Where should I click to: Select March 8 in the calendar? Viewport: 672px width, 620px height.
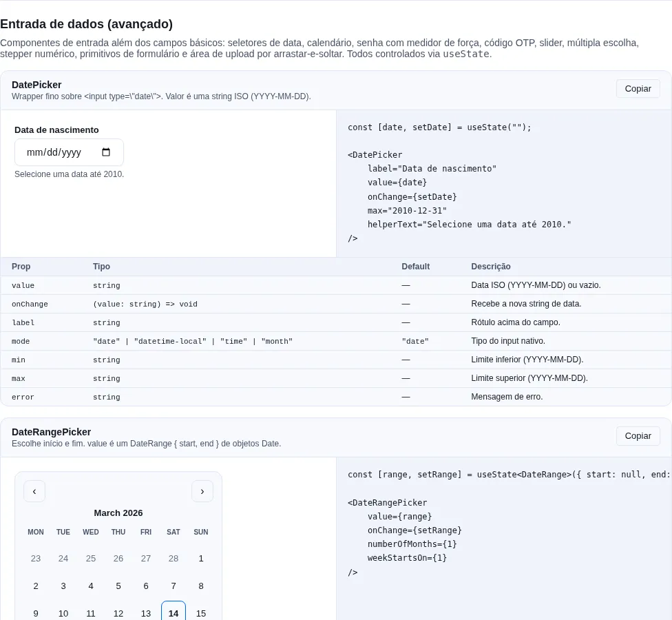tap(201, 586)
